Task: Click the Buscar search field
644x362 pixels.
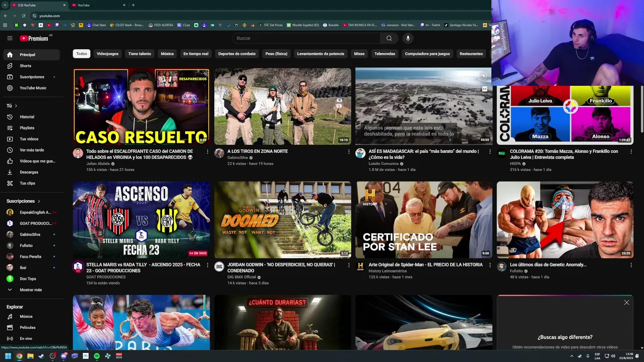Action: (306, 38)
